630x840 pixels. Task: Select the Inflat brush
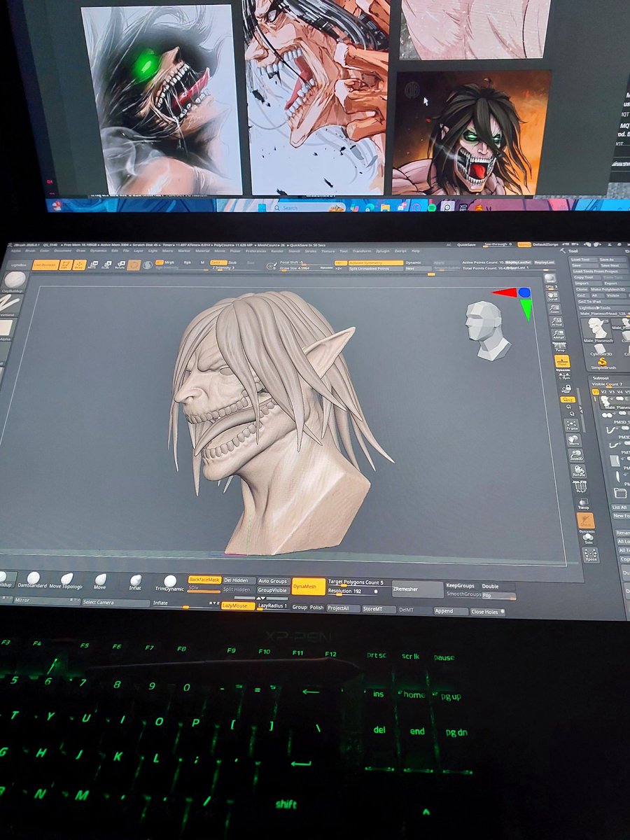pyautogui.click(x=136, y=582)
